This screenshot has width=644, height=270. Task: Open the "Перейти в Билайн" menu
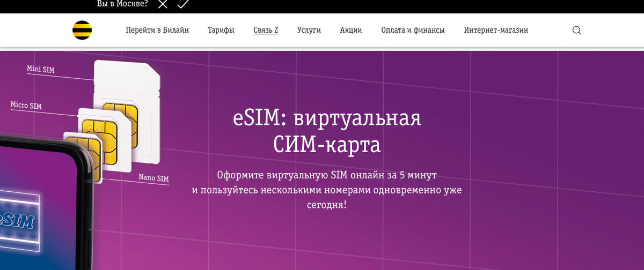157,30
